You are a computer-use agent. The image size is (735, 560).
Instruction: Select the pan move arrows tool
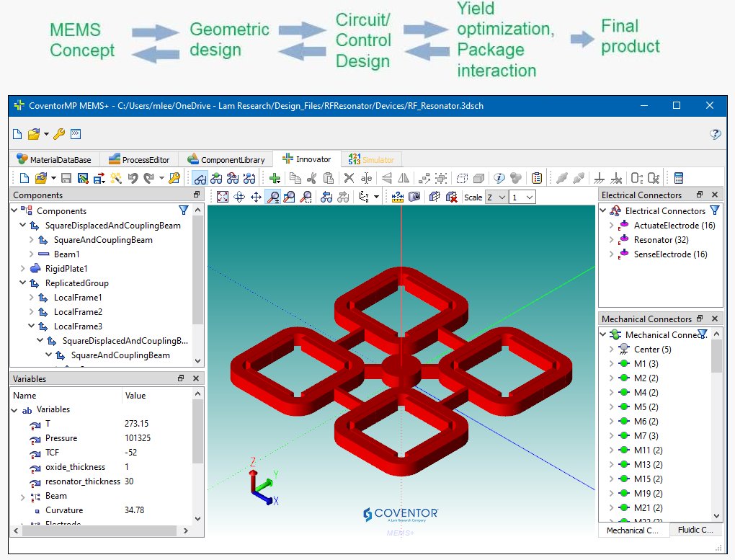pos(256,197)
